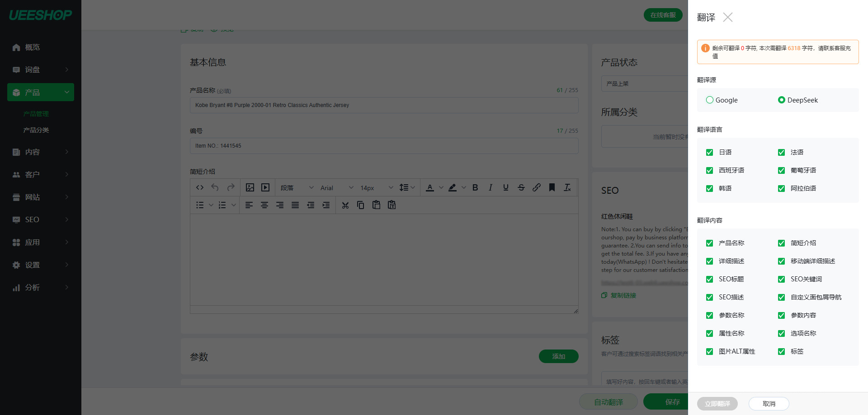The height and width of the screenshot is (415, 868).
Task: Center-align text in the editor
Action: [x=264, y=205]
